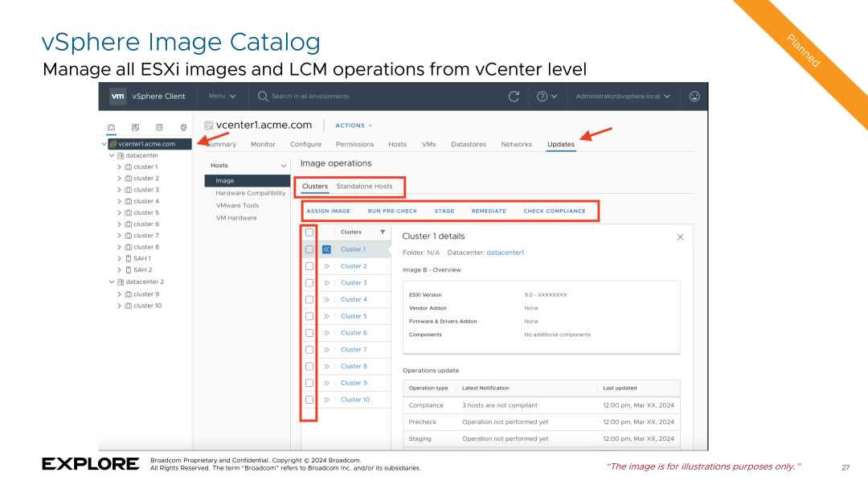Select the SAH 2 host in tree
Image resolution: width=868 pixels, height=489 pixels.
[142, 269]
